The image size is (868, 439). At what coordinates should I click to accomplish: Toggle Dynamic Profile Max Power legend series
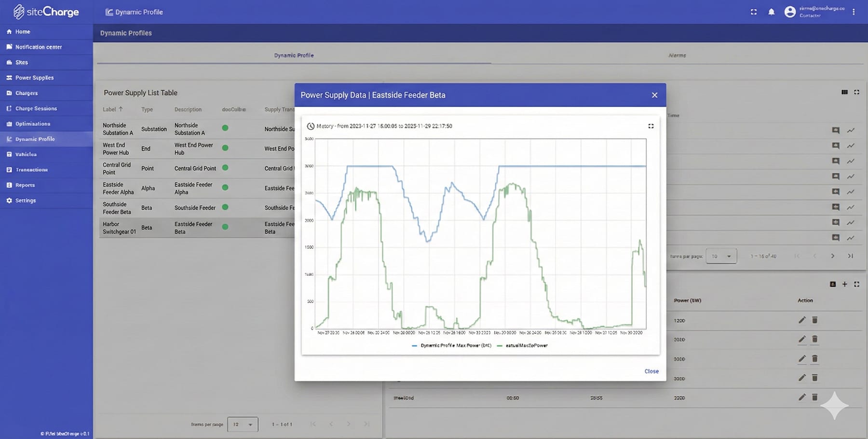(x=451, y=345)
